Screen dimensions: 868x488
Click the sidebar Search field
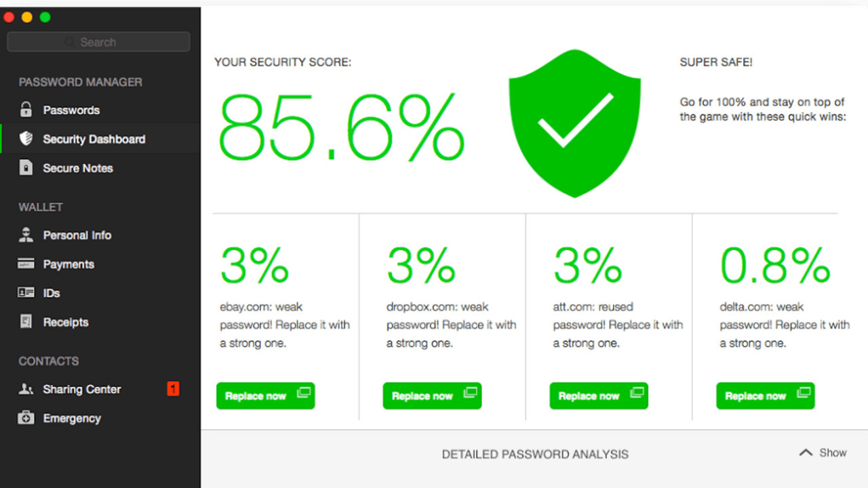click(x=98, y=42)
